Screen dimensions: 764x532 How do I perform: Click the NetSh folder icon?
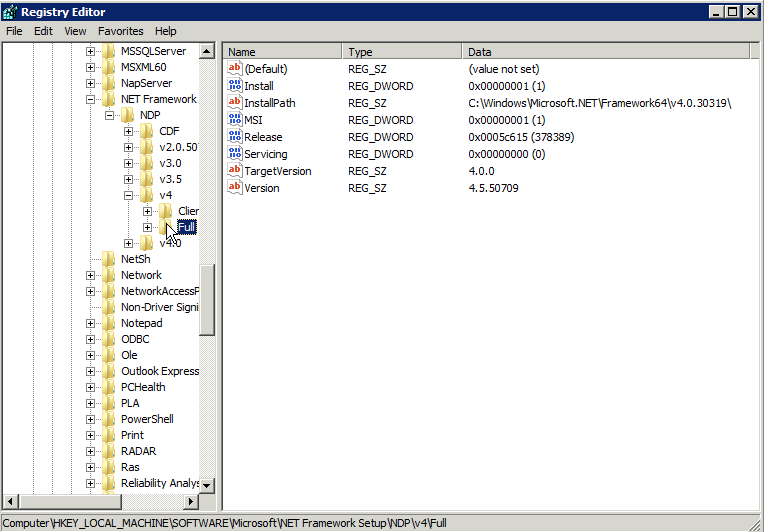click(109, 259)
